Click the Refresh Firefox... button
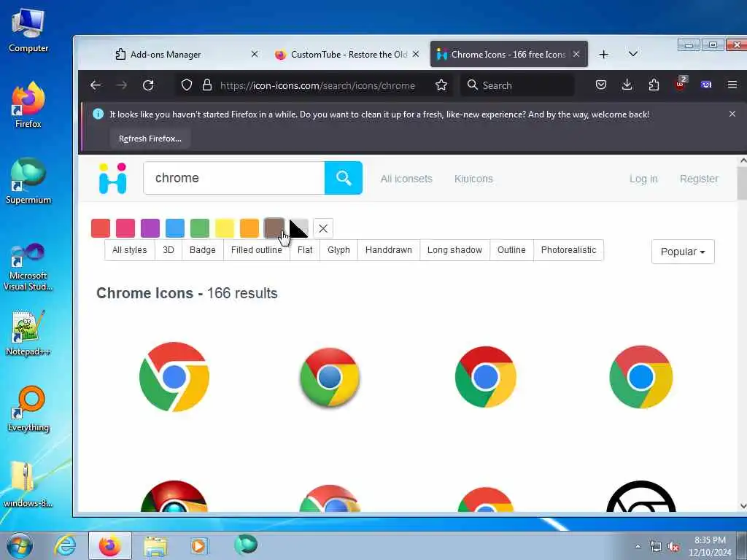The height and width of the screenshot is (560, 747). 150,139
